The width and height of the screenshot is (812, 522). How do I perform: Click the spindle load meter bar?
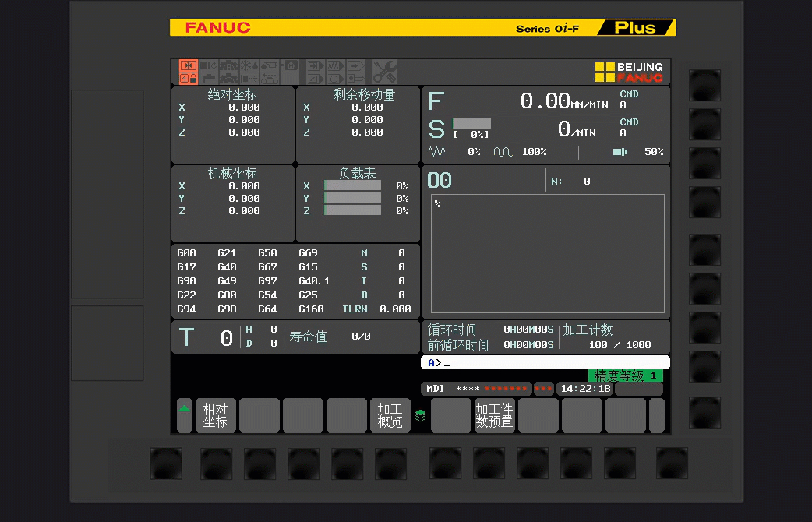[x=471, y=123]
